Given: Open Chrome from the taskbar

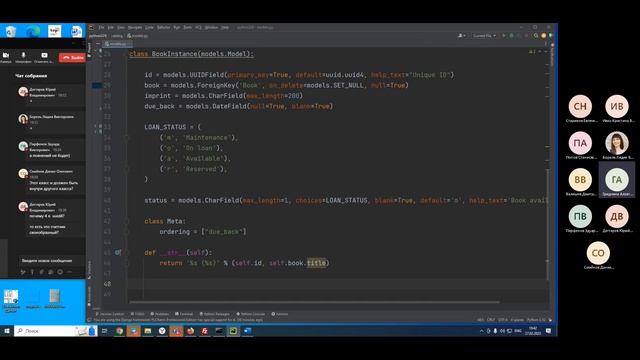Looking at the screenshot, I should point(119,331).
